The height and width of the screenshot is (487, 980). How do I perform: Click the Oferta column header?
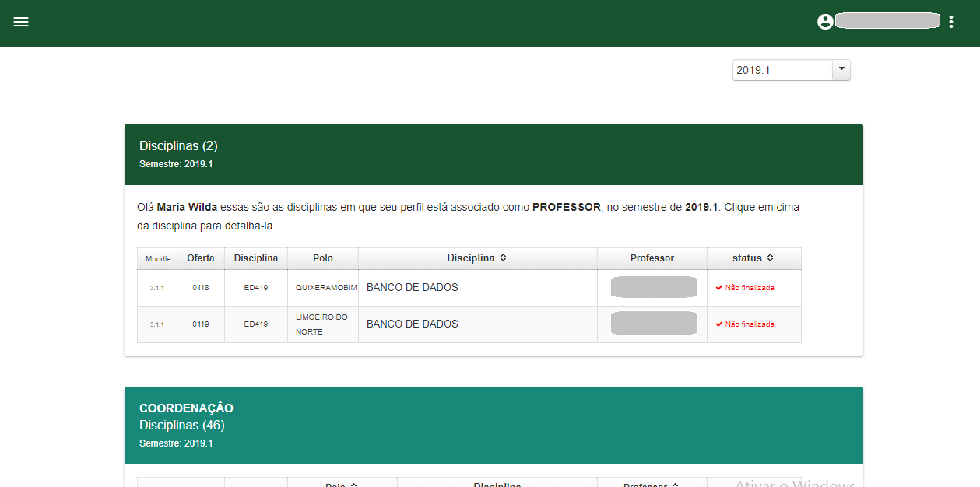(201, 258)
